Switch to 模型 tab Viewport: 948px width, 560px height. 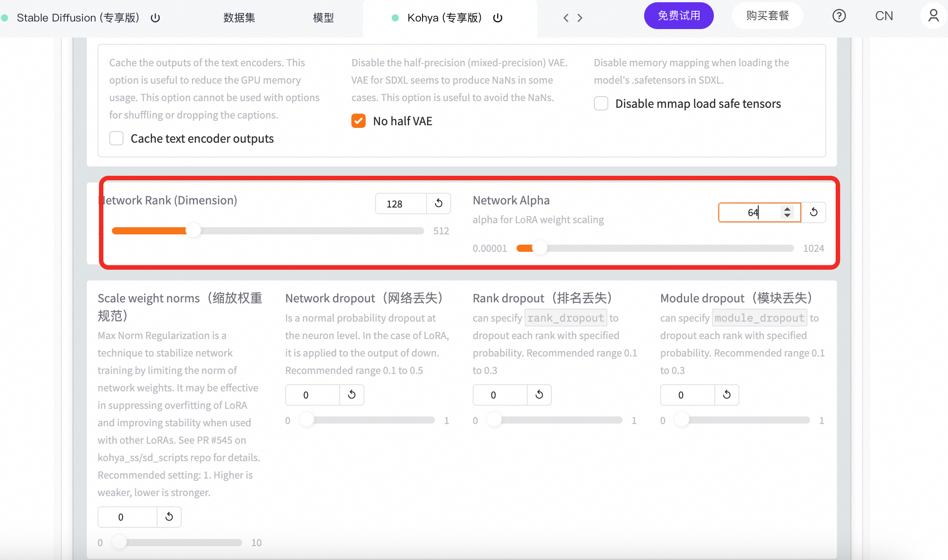pos(323,18)
